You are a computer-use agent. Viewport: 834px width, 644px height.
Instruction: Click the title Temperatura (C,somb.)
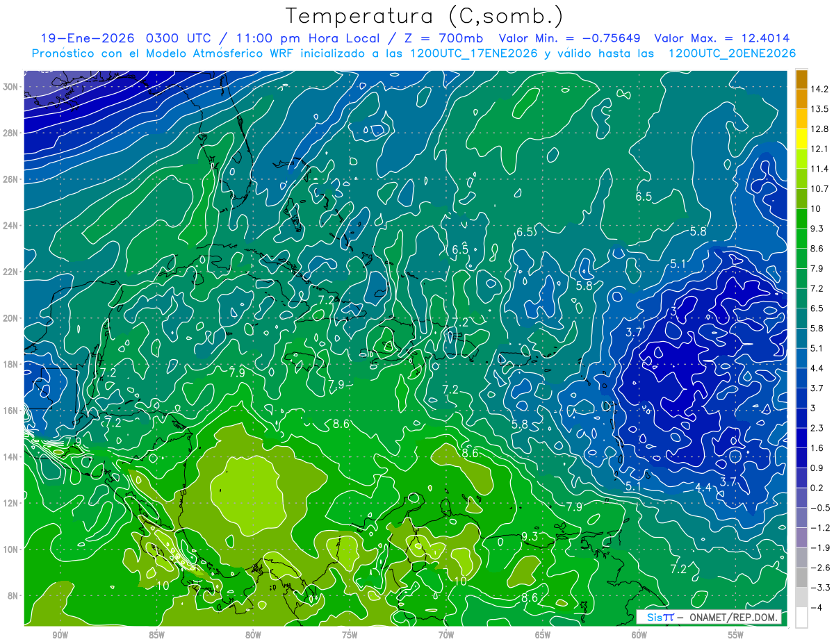pyautogui.click(x=425, y=15)
